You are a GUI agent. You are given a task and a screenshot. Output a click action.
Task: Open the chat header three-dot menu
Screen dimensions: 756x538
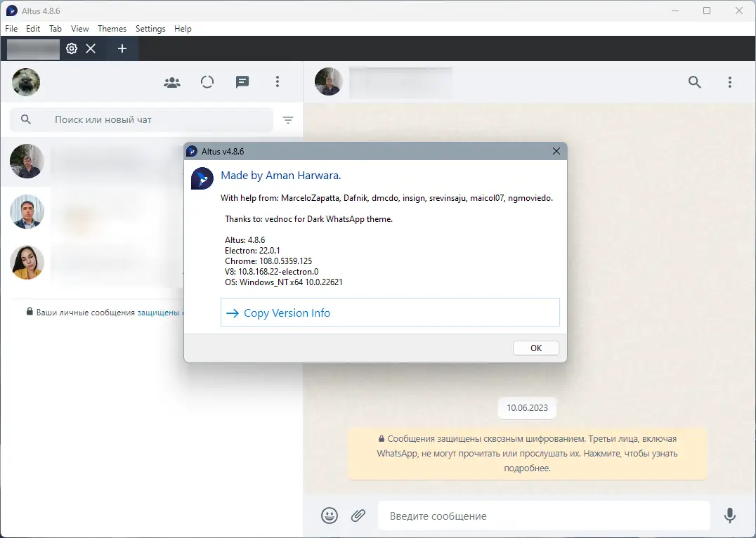point(730,82)
